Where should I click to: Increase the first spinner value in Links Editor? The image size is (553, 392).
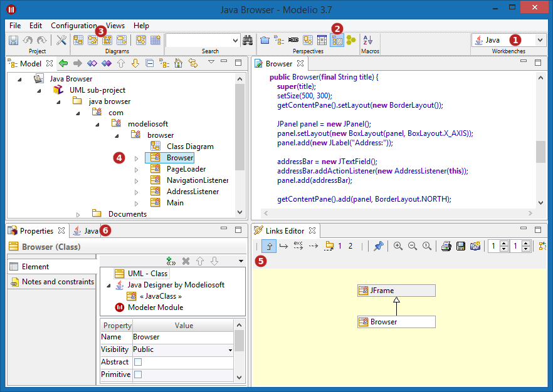(504, 244)
